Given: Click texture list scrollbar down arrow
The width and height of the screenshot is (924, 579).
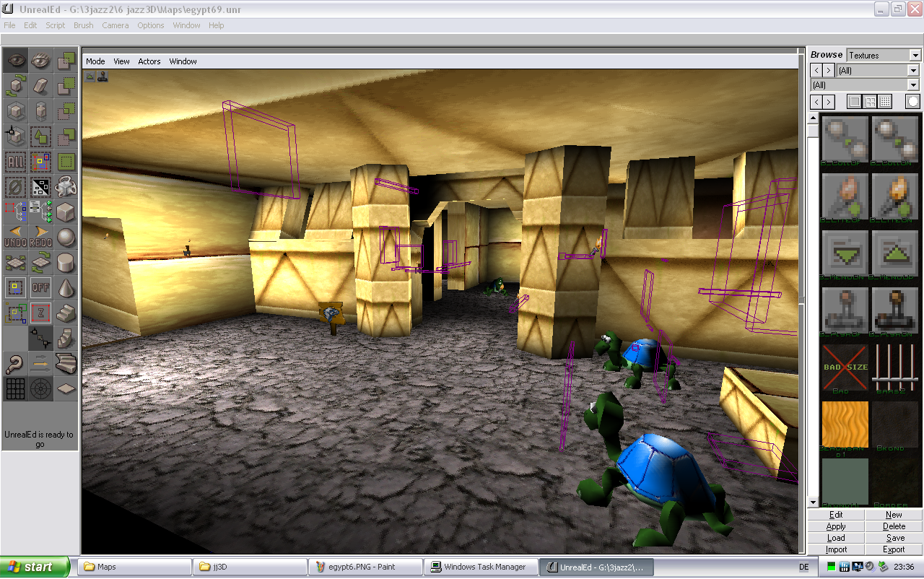Looking at the screenshot, I should 813,502.
